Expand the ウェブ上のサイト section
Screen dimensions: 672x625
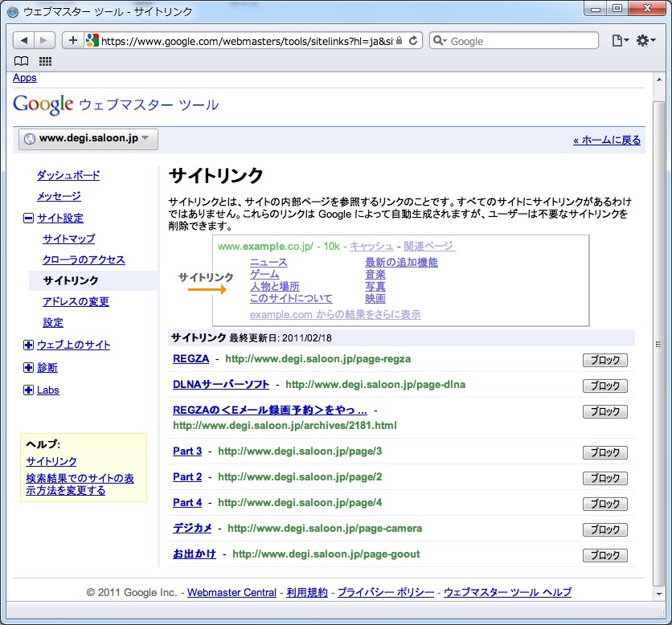(x=28, y=345)
